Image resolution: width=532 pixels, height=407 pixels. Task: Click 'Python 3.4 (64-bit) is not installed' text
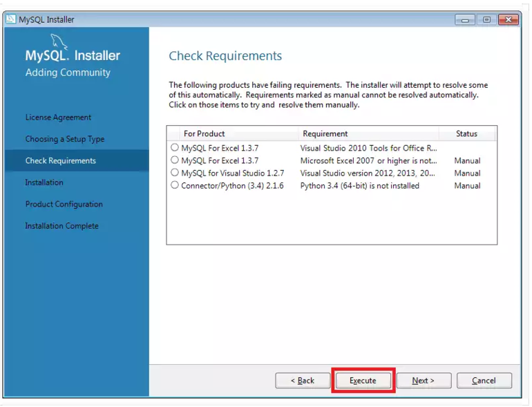click(360, 186)
